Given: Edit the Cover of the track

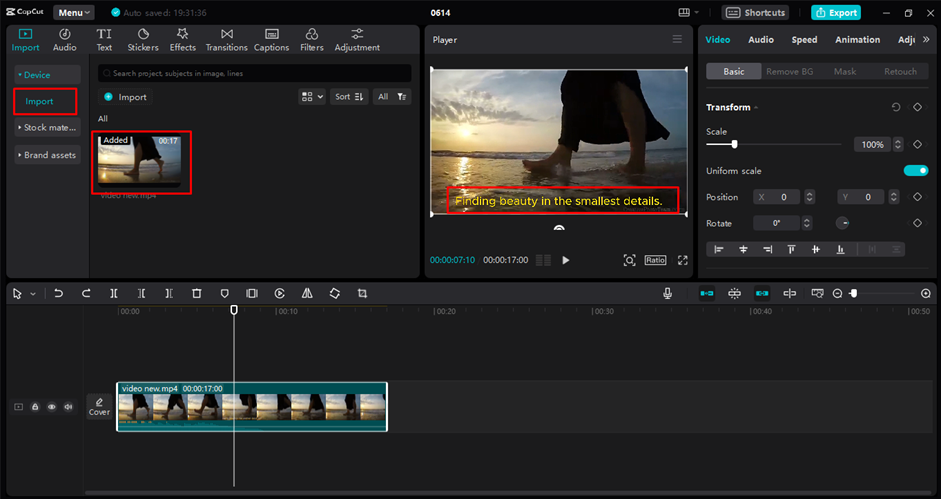Looking at the screenshot, I should coord(99,407).
